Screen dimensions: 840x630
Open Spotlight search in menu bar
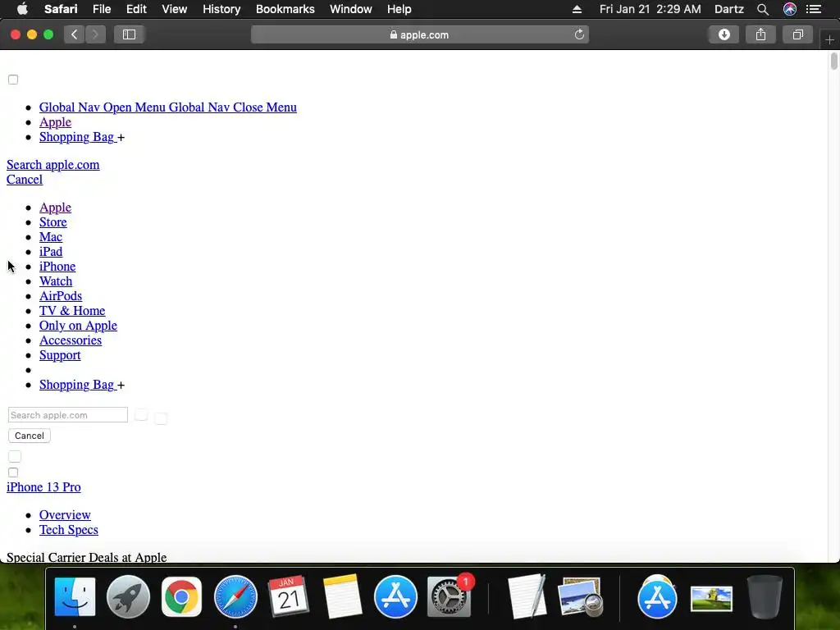(x=763, y=9)
